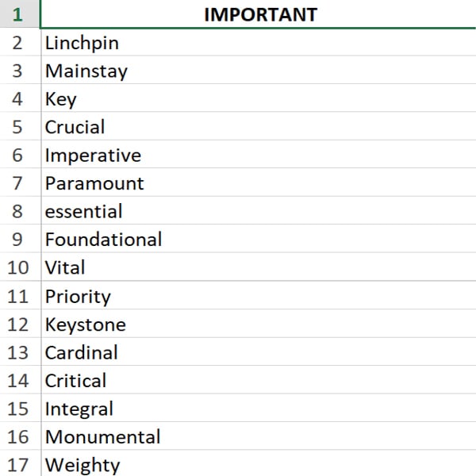Select the Monumental cell
Screen dimensions: 476x476
click(259, 436)
